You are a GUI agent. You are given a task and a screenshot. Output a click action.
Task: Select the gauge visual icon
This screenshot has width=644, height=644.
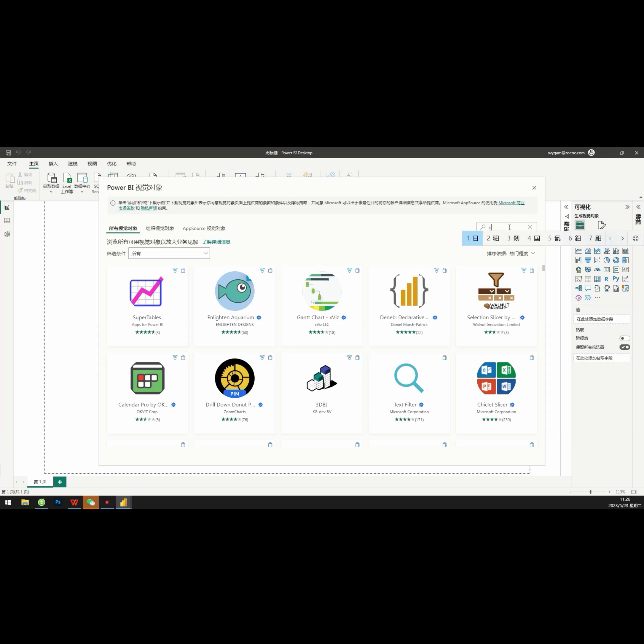point(597,270)
